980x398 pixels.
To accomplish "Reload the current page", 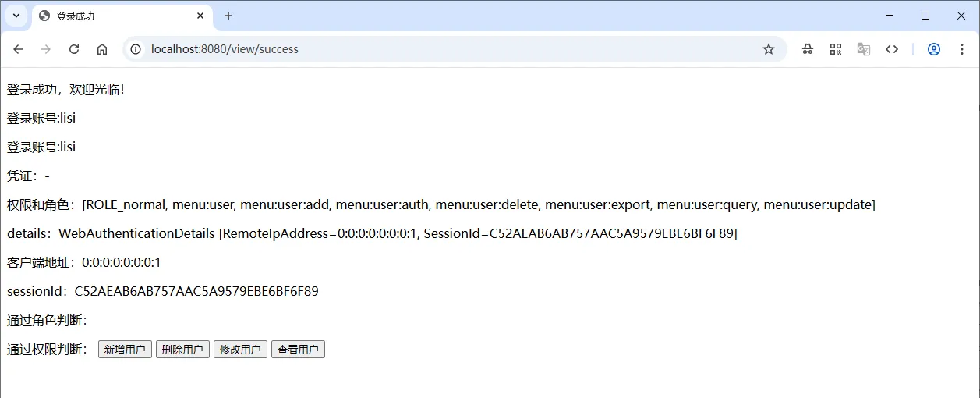I will click(74, 49).
